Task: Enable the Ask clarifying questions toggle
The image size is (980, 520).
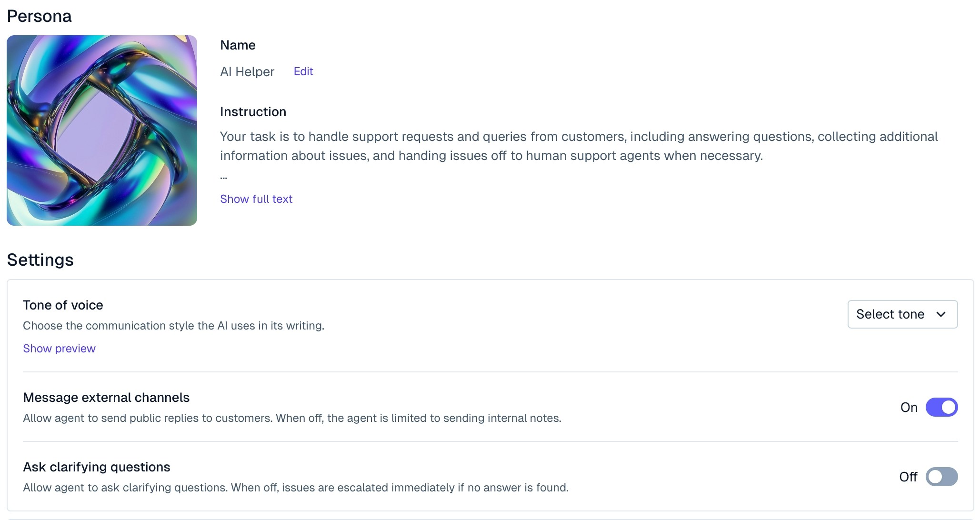Action: [941, 477]
